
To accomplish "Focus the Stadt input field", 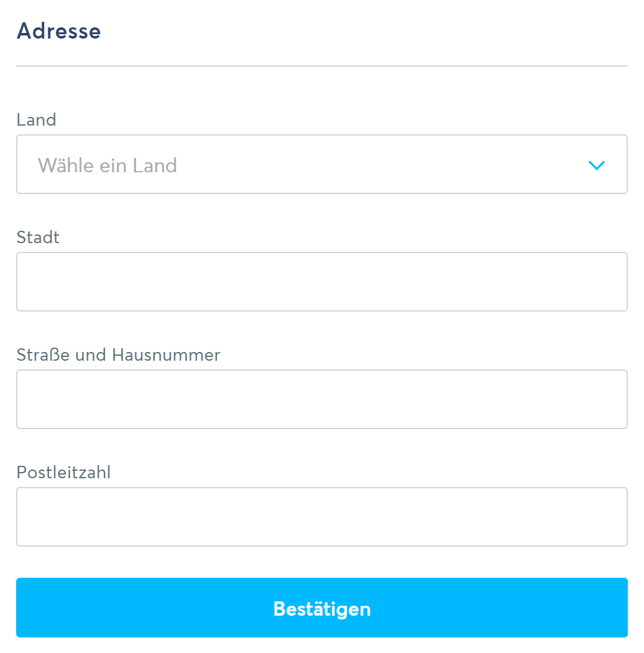I will pos(321,282).
